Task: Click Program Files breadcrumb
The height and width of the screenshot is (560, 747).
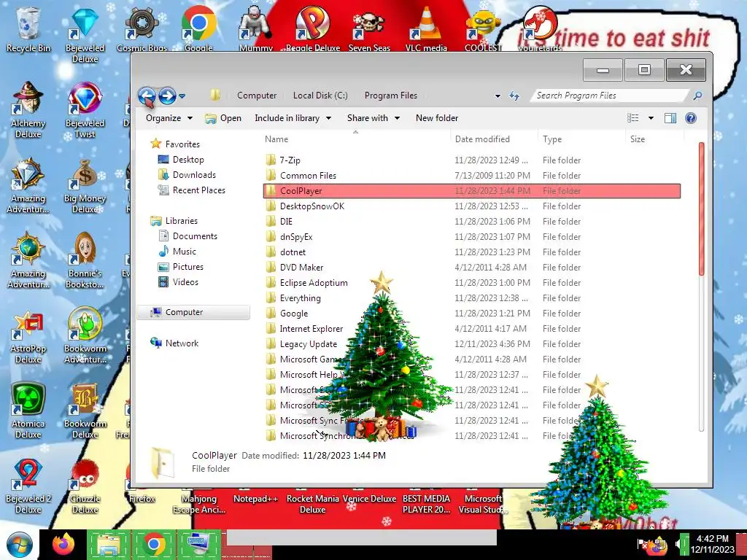Action: [x=391, y=96]
